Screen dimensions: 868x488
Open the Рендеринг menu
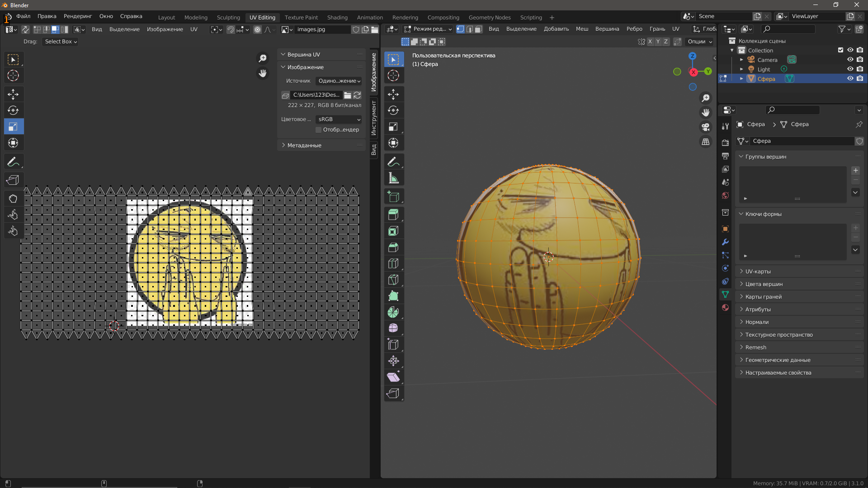point(77,16)
